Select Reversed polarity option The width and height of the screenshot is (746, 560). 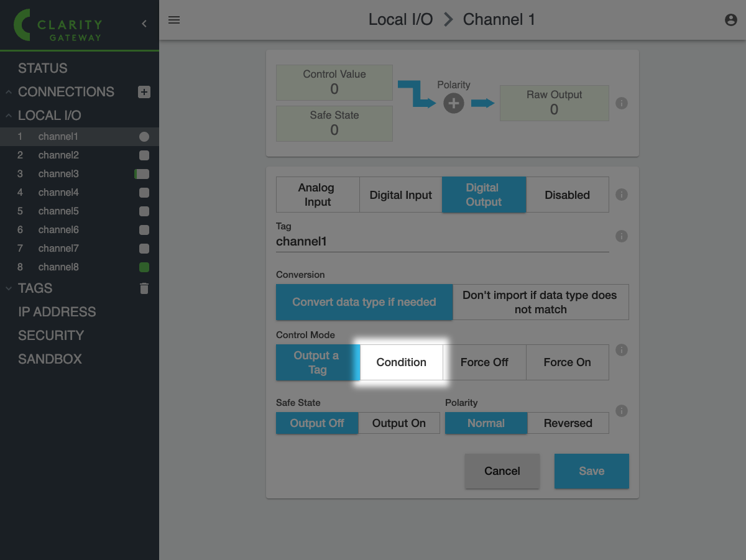click(568, 423)
